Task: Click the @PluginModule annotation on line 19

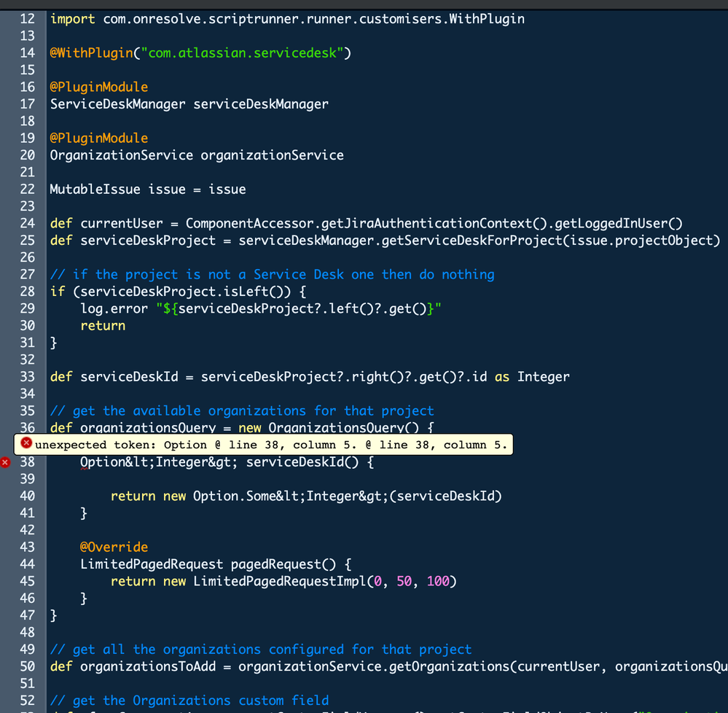Action: click(99, 138)
